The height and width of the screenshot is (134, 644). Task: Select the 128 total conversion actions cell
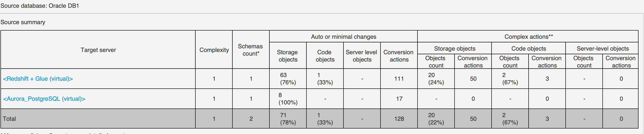[399, 119]
